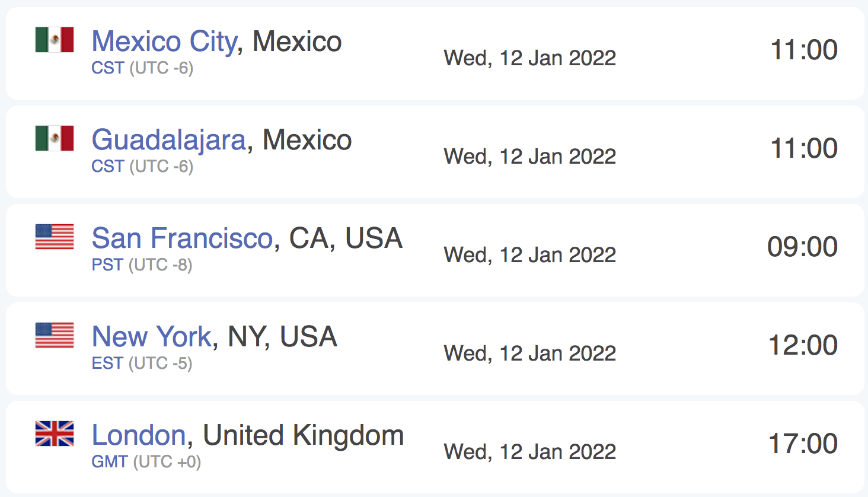Open the New York city link
The image size is (868, 497).
[x=151, y=337]
